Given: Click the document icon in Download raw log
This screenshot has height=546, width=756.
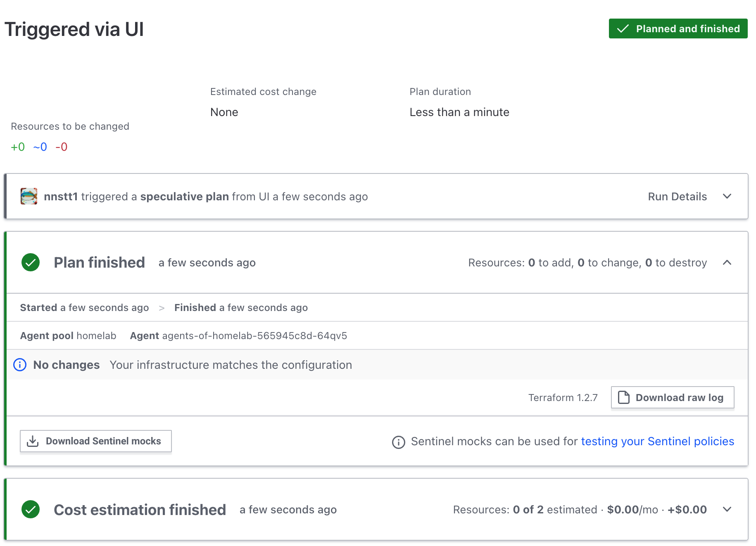Looking at the screenshot, I should [x=623, y=398].
